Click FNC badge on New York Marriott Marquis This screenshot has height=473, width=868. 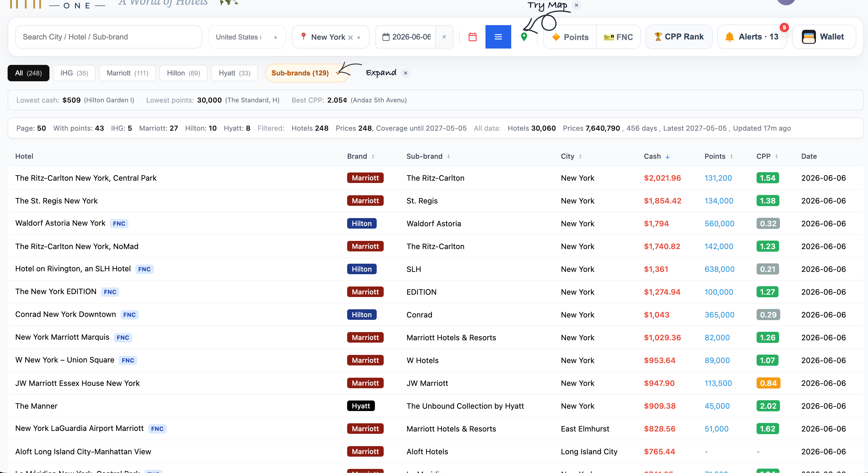[123, 338]
